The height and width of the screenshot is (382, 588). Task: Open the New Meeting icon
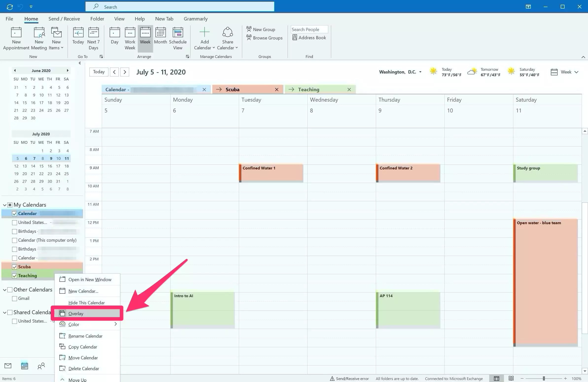tap(39, 33)
